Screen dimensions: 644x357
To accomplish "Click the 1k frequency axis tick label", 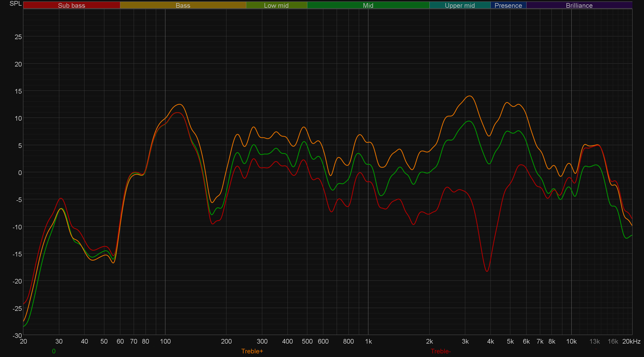I will 368,341.
